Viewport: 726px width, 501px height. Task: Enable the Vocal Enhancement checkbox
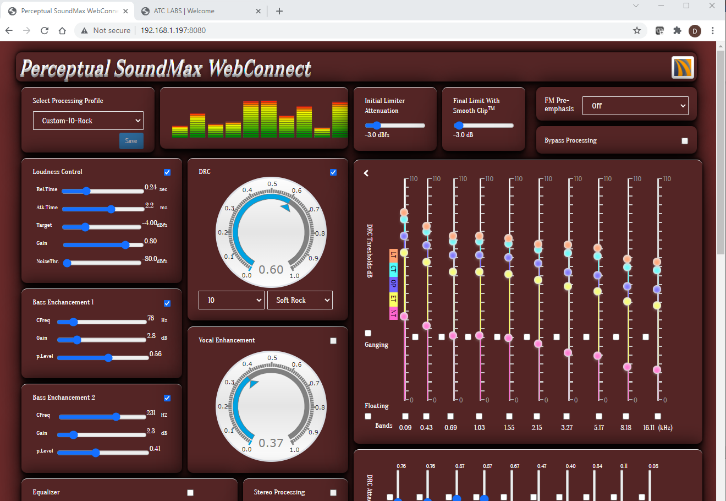(333, 341)
